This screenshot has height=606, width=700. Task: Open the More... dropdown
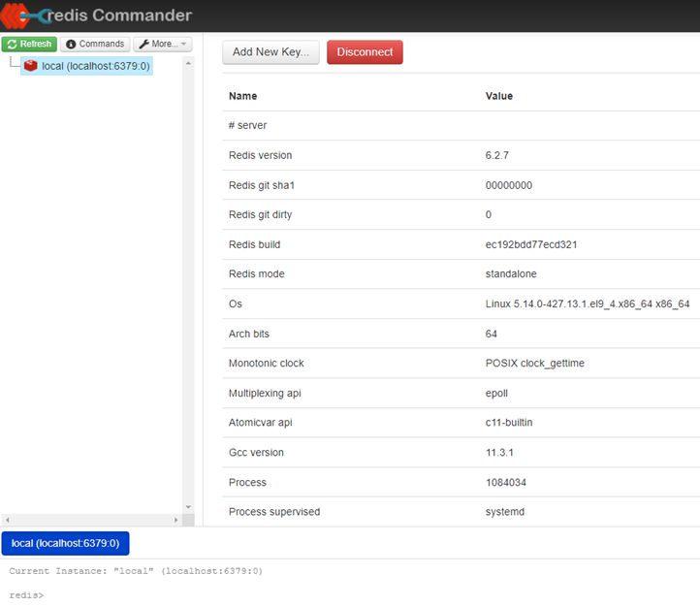click(x=163, y=44)
